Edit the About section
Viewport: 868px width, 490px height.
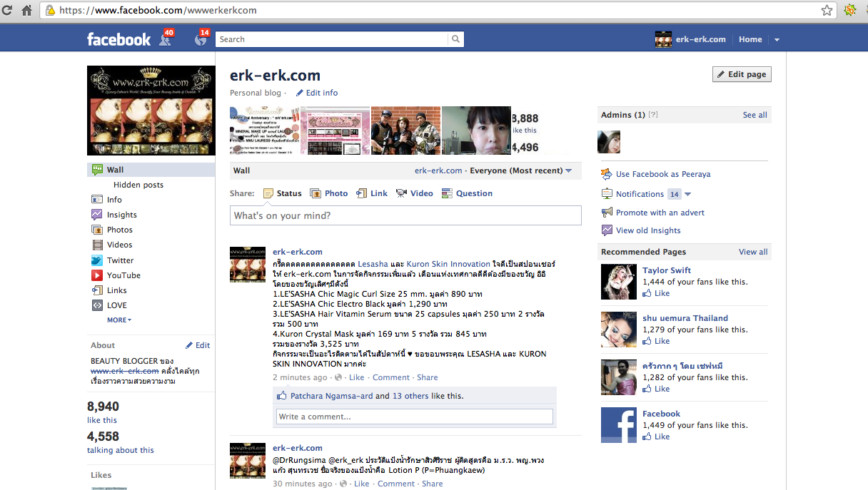click(x=198, y=345)
